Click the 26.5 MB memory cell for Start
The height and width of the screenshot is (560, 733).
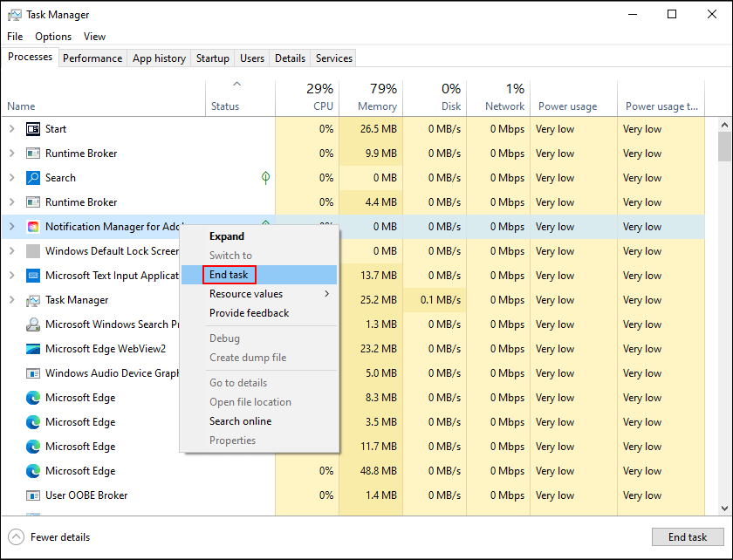[371, 129]
